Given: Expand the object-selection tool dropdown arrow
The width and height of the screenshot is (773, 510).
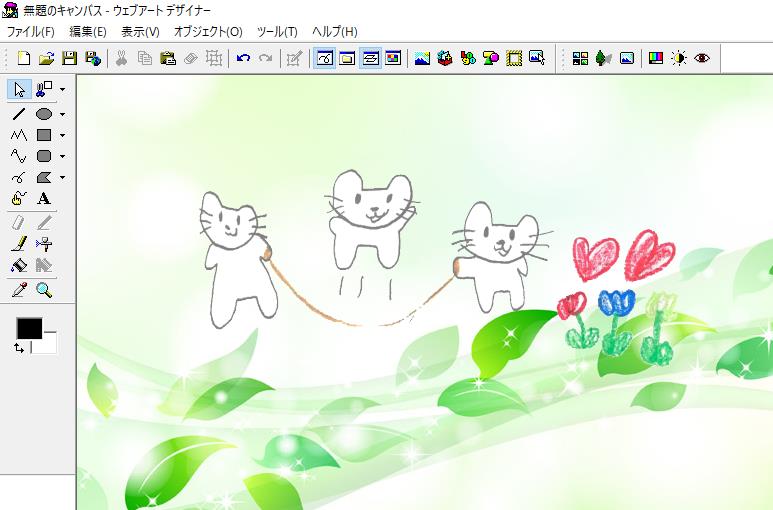Looking at the screenshot, I should (62, 90).
